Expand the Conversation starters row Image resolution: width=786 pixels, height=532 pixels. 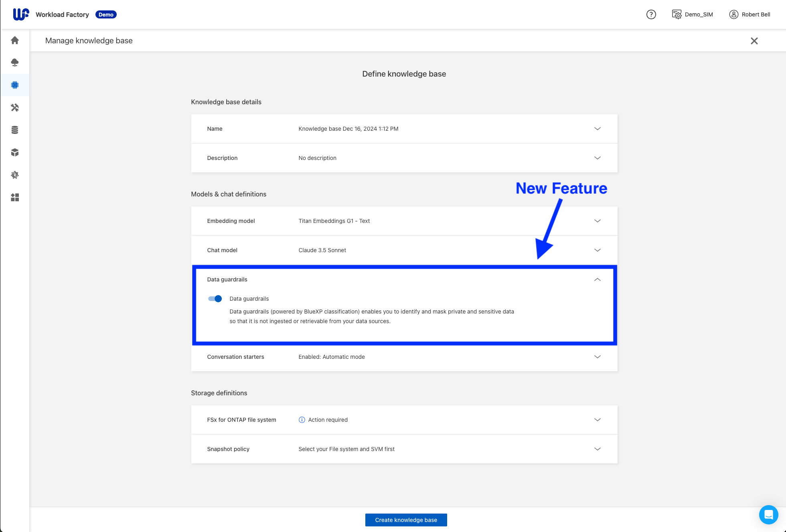pos(597,357)
